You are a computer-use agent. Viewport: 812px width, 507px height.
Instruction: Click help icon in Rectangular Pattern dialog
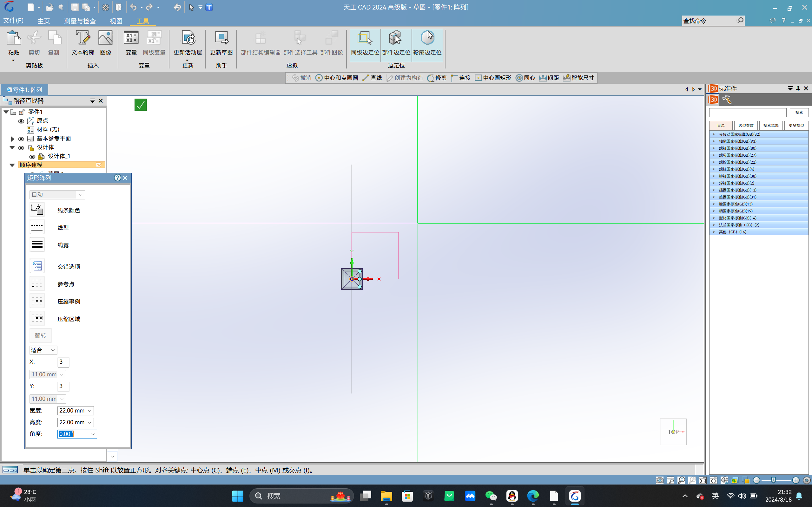[x=117, y=178]
